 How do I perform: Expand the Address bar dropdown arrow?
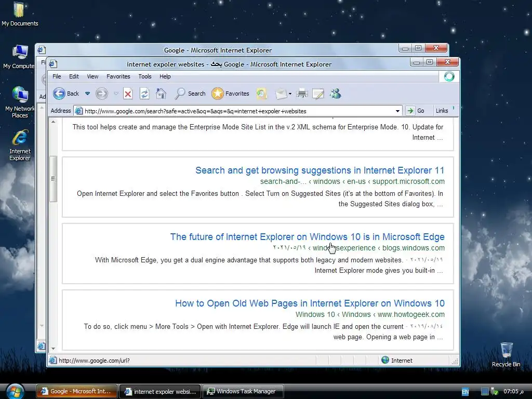tap(397, 111)
